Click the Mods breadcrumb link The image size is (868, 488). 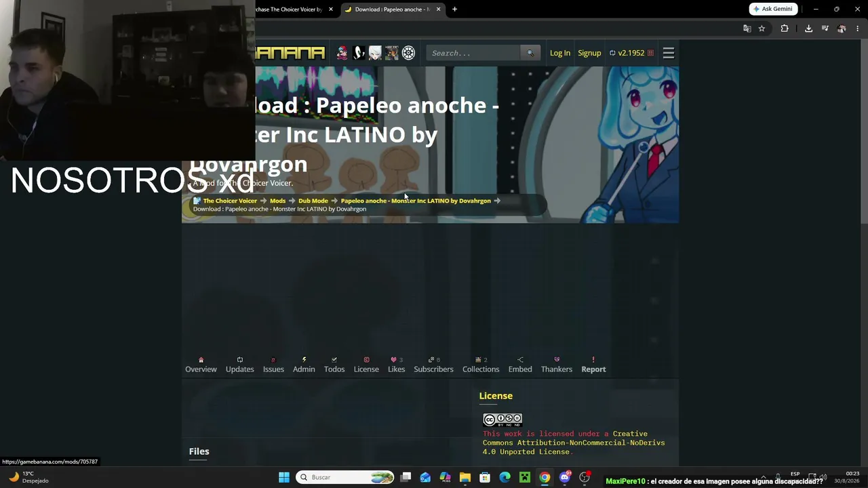tap(277, 201)
